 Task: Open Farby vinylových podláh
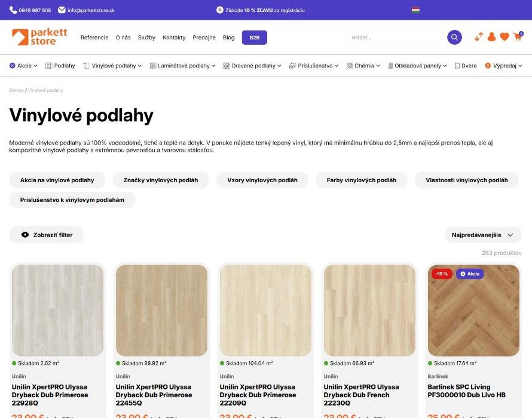click(361, 180)
